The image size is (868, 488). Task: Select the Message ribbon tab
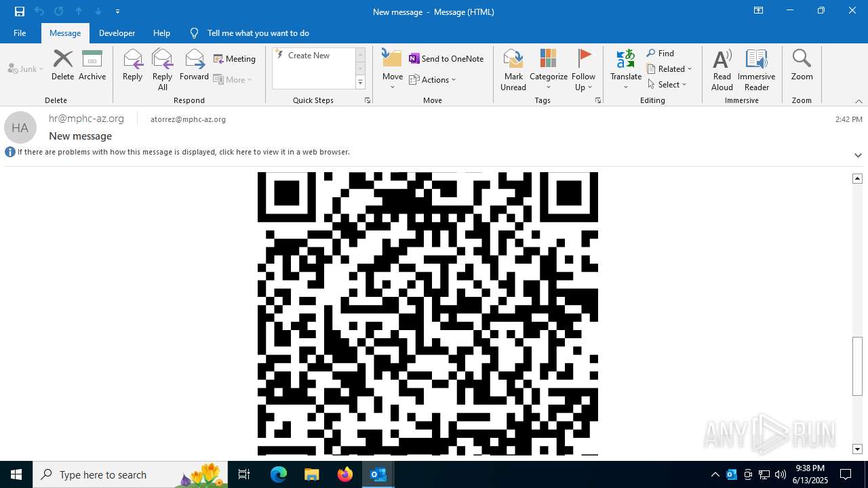pos(65,33)
